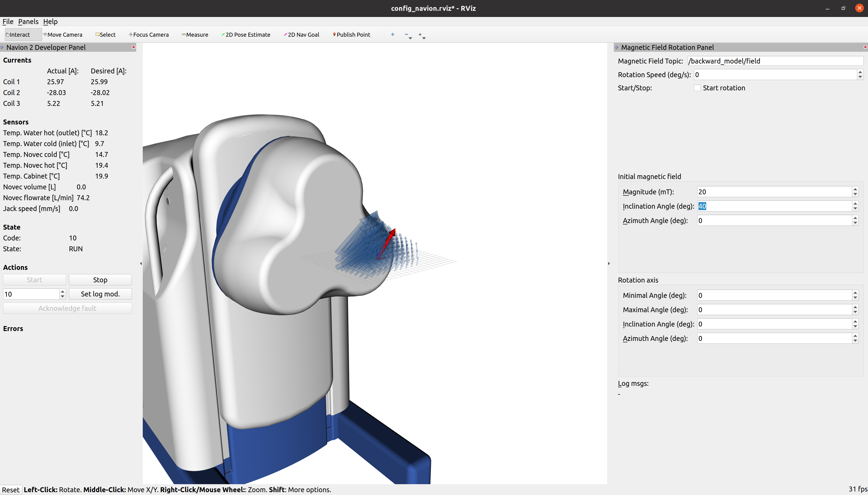Click the initial field Azimuth Angle input
The image size is (868, 495).
coord(774,221)
